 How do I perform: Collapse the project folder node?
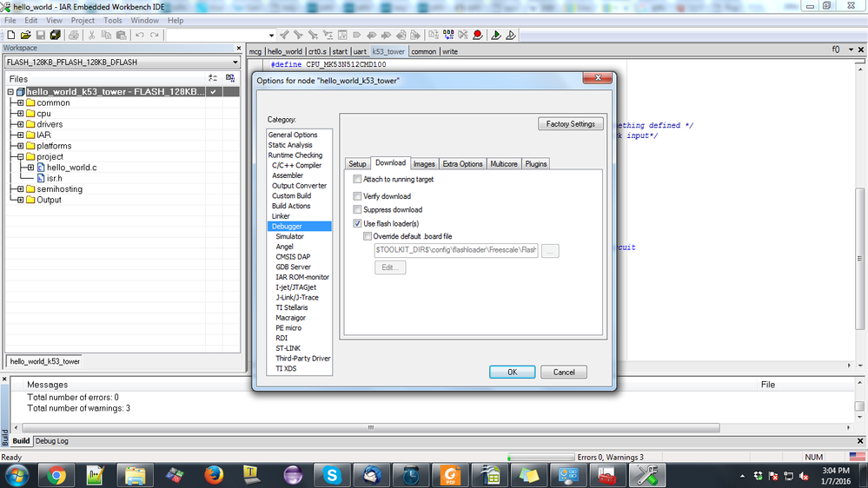coord(21,156)
